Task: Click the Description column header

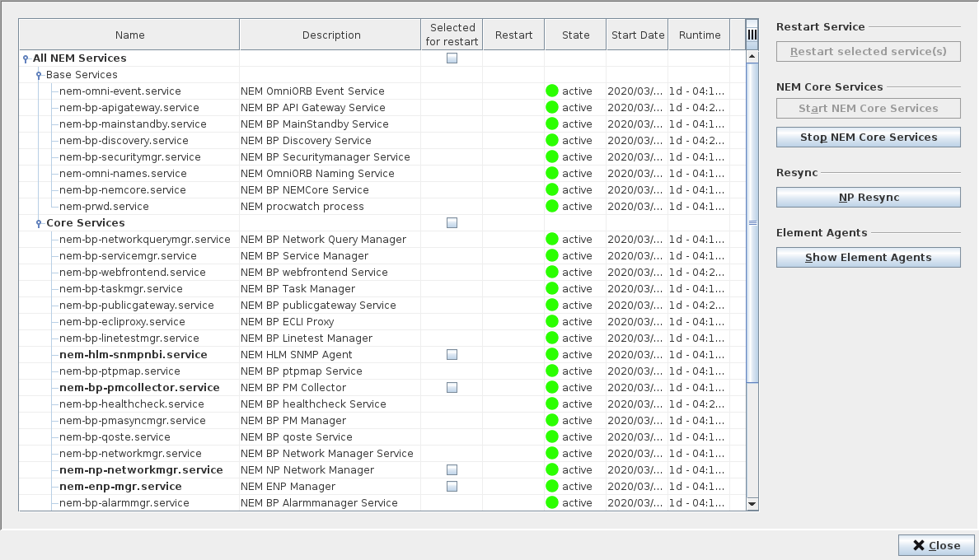Action: click(x=330, y=35)
